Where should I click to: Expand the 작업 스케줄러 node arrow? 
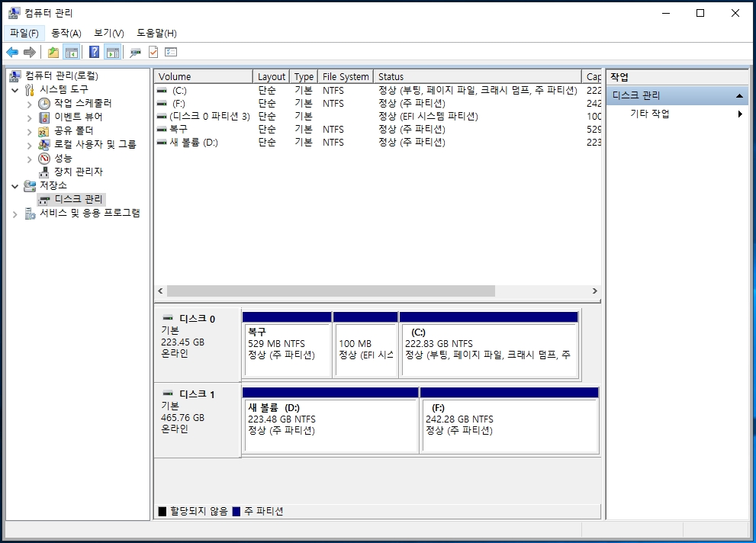(x=30, y=104)
